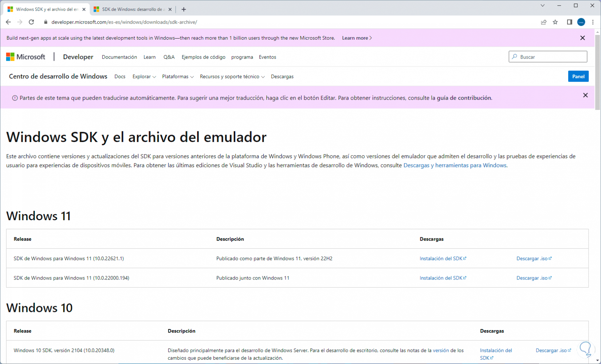Expand Recursos y soporte técnico dropdown
Screen dimensions: 601x364
[232, 77]
